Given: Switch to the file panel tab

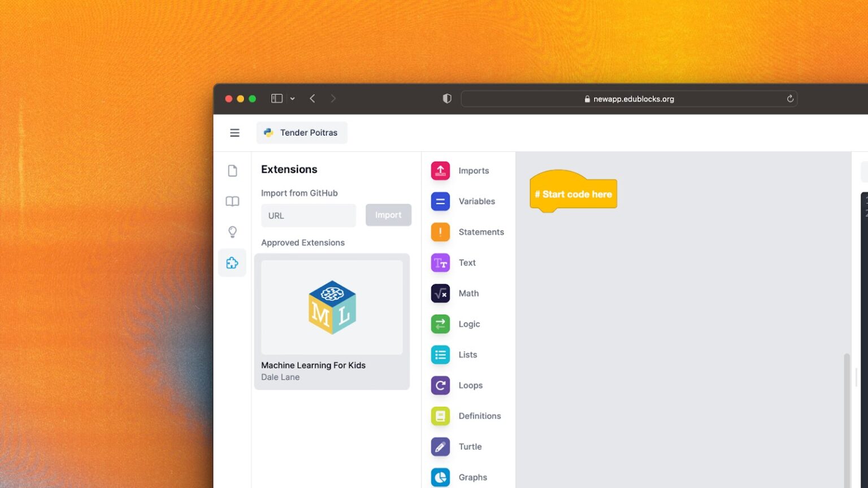Looking at the screenshot, I should pyautogui.click(x=232, y=170).
